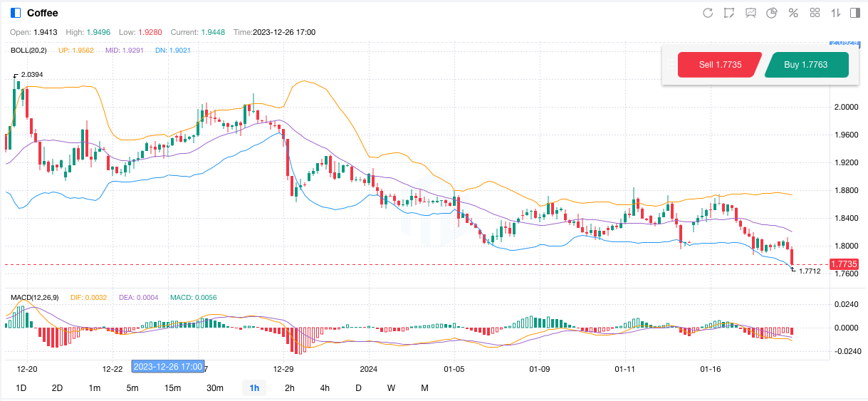This screenshot has width=868, height=401.
Task: Select the 4h timeframe tab
Action: pyautogui.click(x=325, y=388)
